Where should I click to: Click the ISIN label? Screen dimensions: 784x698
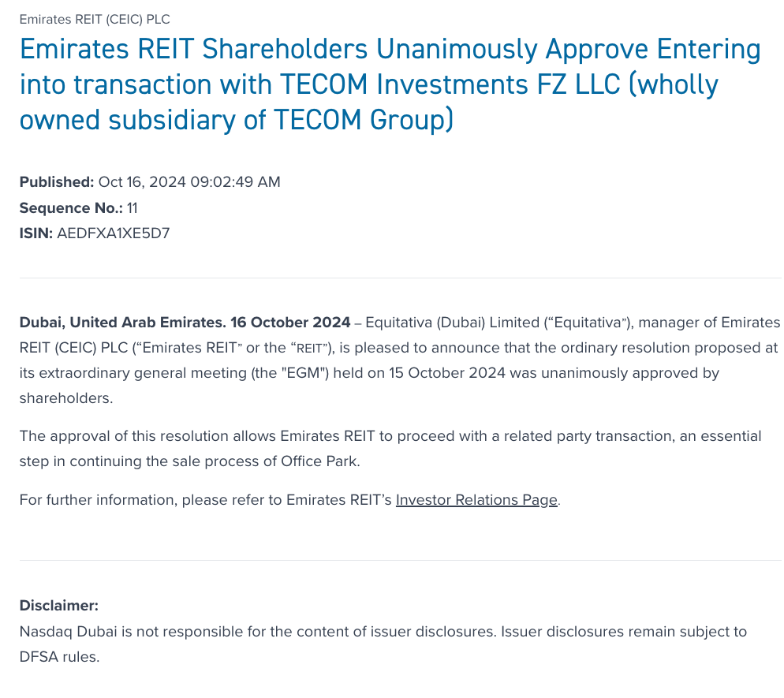point(35,233)
